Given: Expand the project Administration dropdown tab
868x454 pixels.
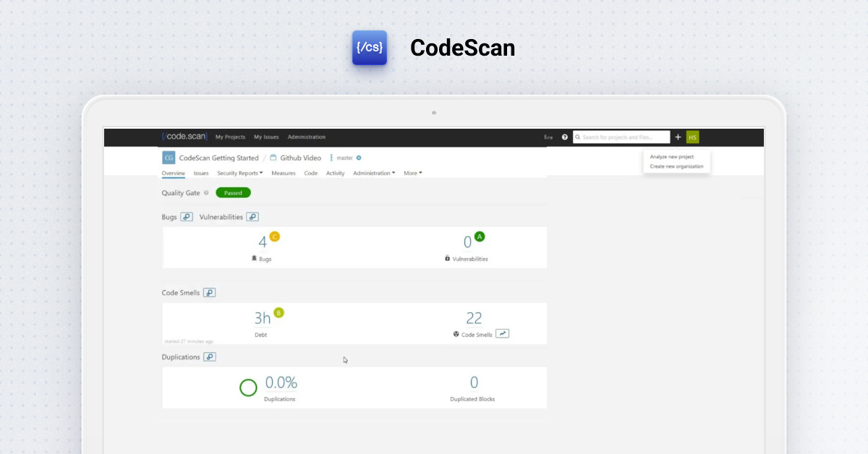Looking at the screenshot, I should (x=374, y=174).
